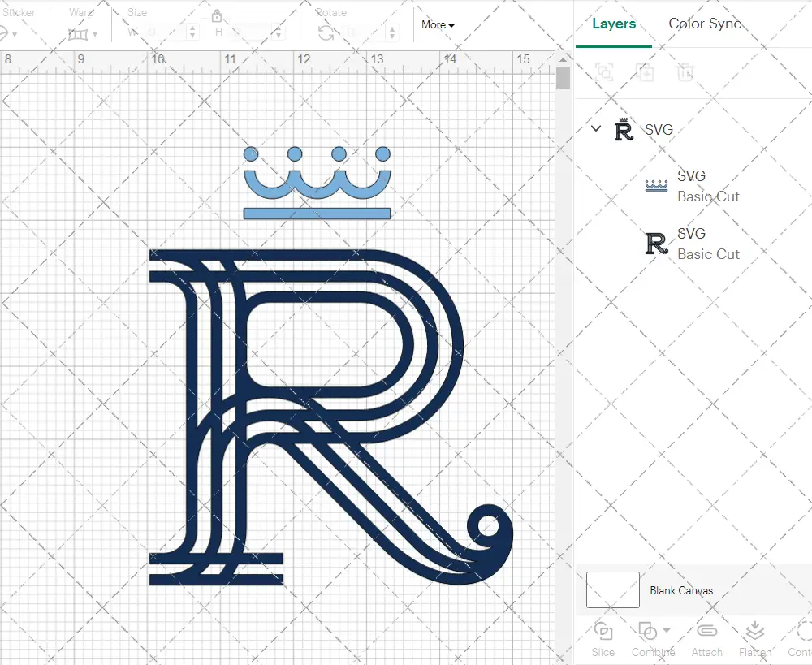This screenshot has height=665, width=812.
Task: Click the Flatten icon
Action: click(x=754, y=632)
